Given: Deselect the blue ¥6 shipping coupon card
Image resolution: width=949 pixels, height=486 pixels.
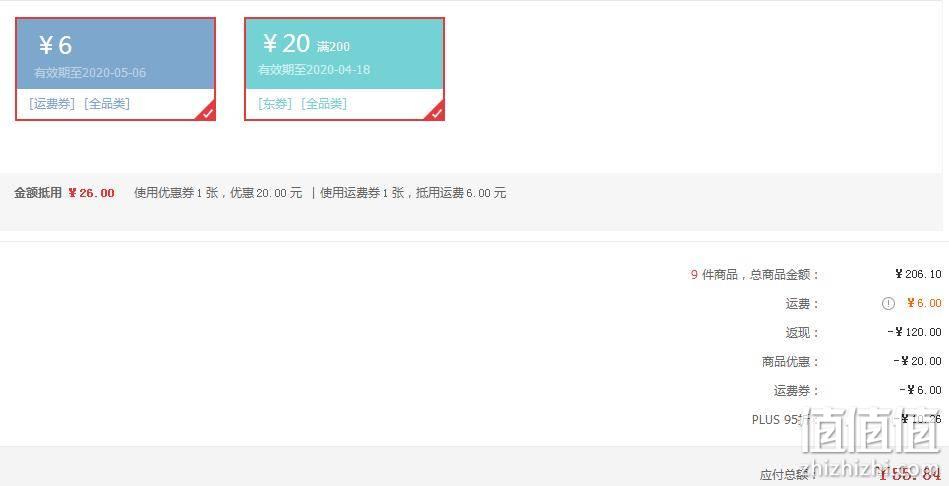Looking at the screenshot, I should [115, 69].
